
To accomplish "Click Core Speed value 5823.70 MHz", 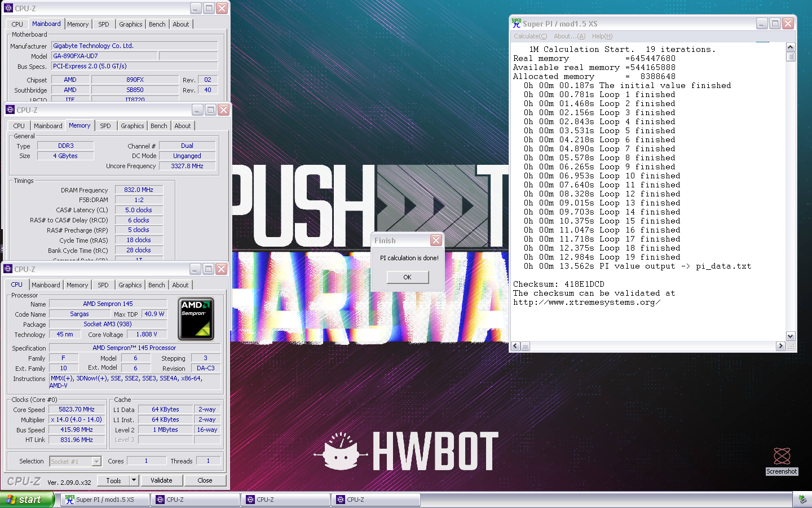I will (x=77, y=409).
